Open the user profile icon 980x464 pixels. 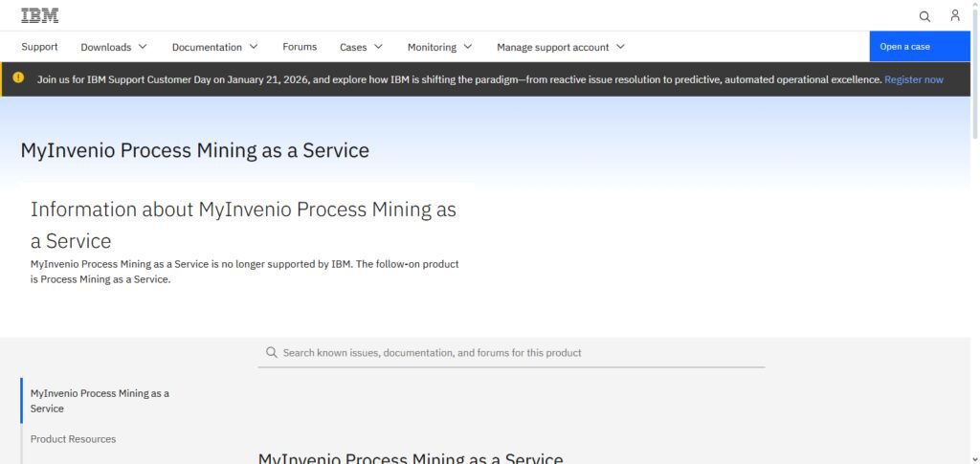coord(955,15)
